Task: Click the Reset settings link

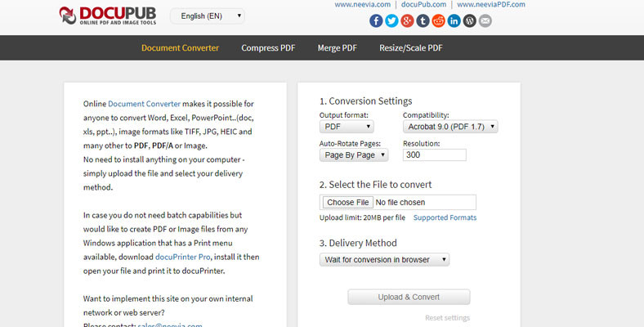Action: pos(447,318)
